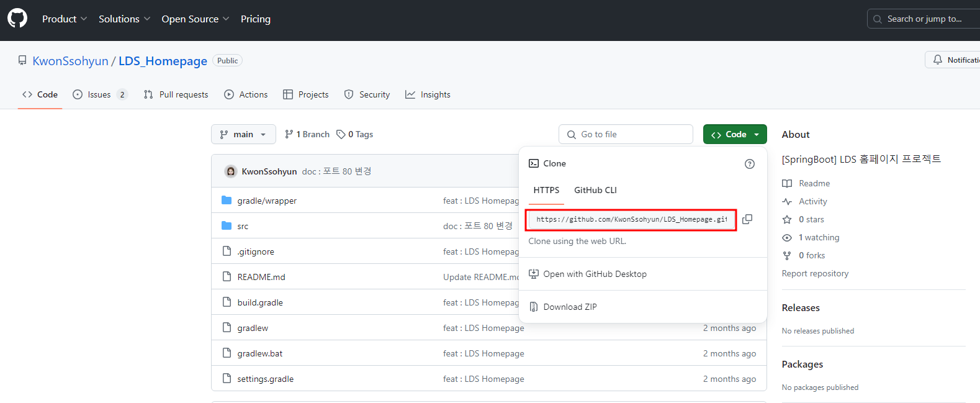Viewport: 980px width, 403px height.
Task: Click the repository book icon beside KwonSsohyun
Action: [x=22, y=61]
